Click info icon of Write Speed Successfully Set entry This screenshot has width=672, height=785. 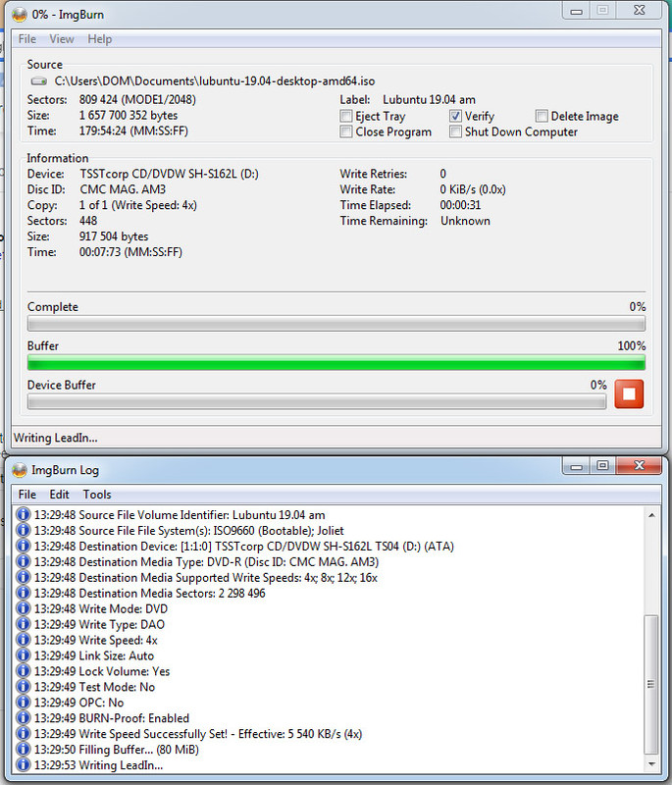[x=23, y=733]
